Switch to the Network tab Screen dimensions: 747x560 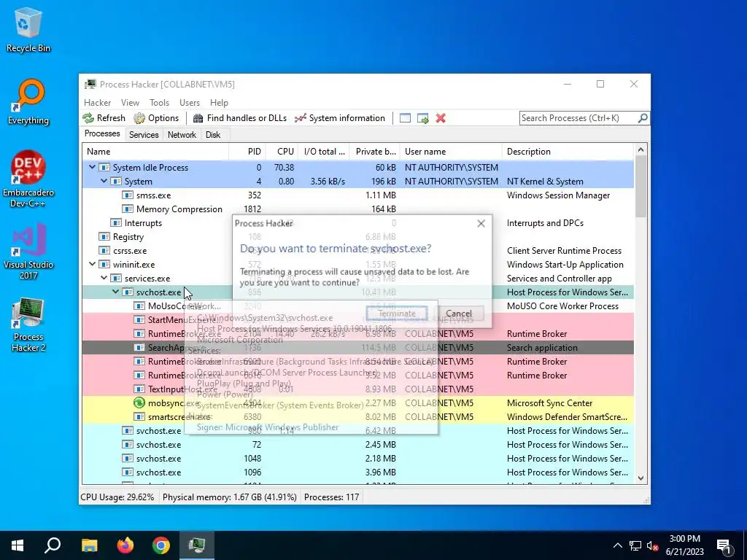pyautogui.click(x=182, y=135)
